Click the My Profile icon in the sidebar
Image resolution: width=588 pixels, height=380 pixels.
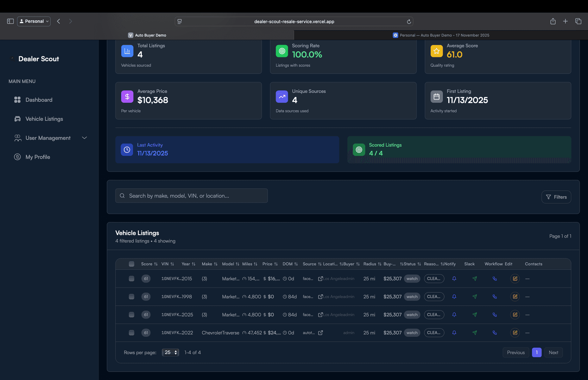[x=18, y=157]
